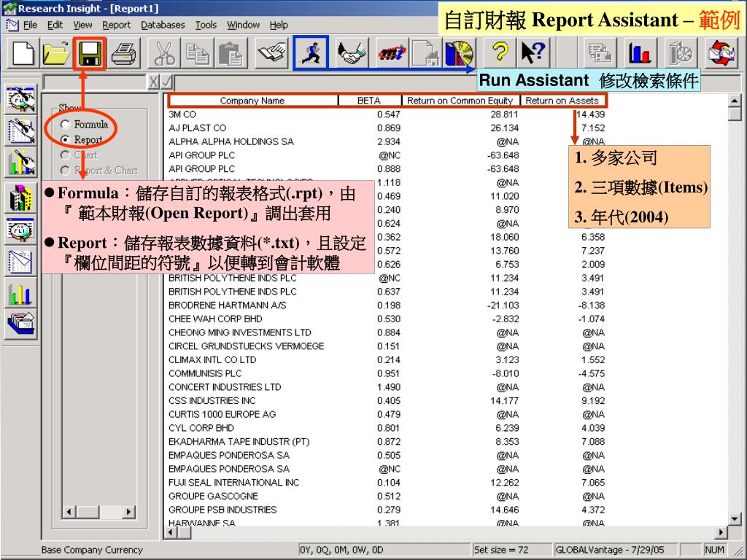Open Help via yellow question mark icon

pyautogui.click(x=500, y=52)
